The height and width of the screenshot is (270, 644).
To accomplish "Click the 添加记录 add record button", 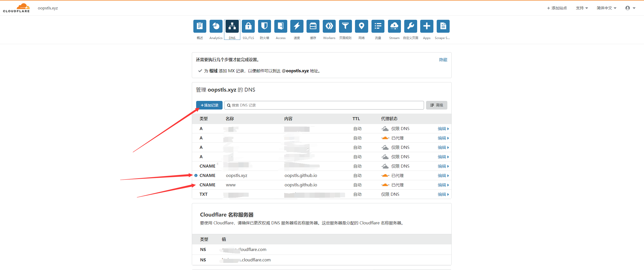I will [x=209, y=105].
